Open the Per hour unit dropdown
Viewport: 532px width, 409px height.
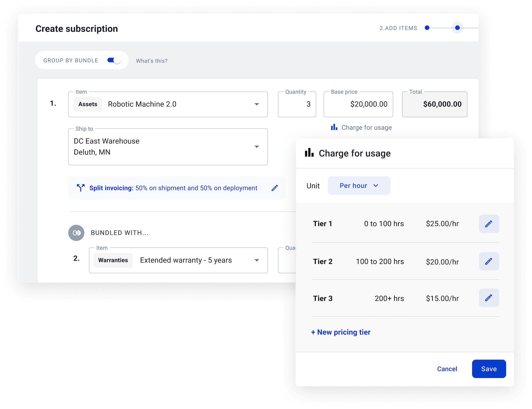point(359,186)
